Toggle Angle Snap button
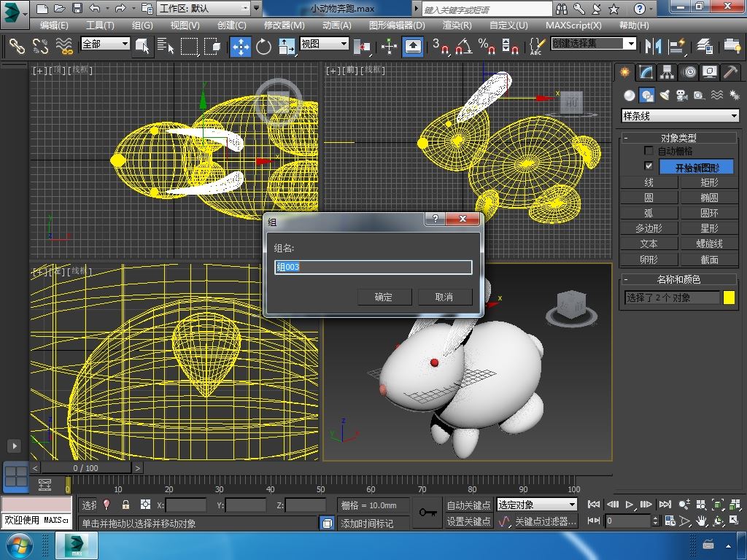 click(463, 46)
